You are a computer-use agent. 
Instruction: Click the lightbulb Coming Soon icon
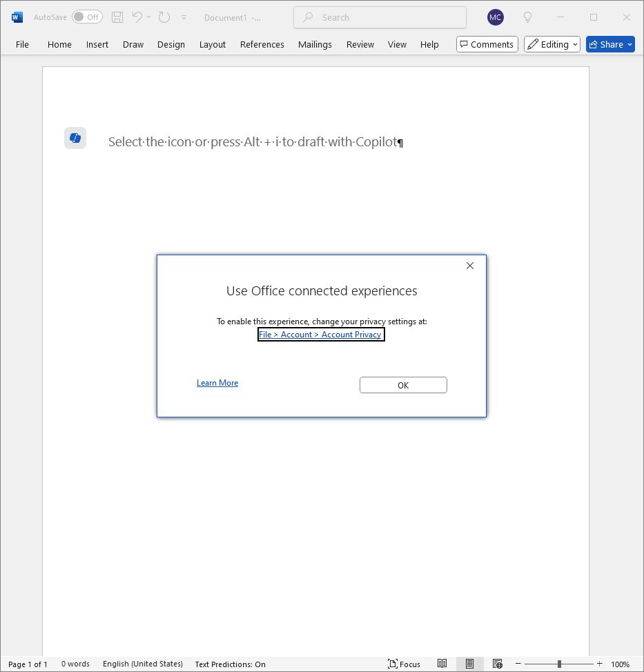(528, 17)
